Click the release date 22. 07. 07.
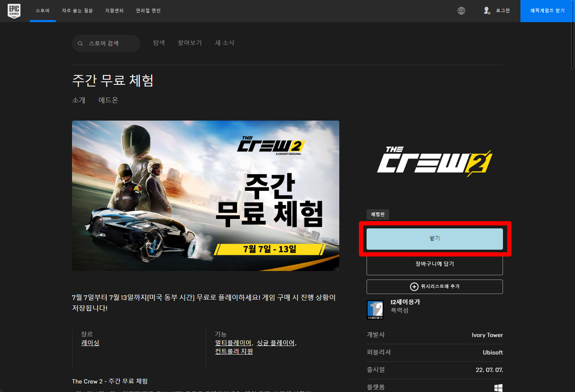This screenshot has width=575, height=392. pos(489,370)
